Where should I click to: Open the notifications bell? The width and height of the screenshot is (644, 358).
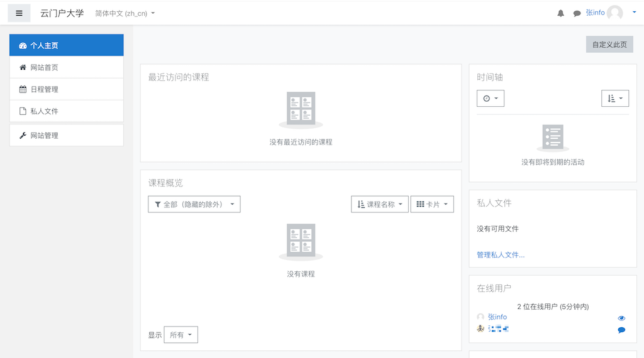coord(560,13)
